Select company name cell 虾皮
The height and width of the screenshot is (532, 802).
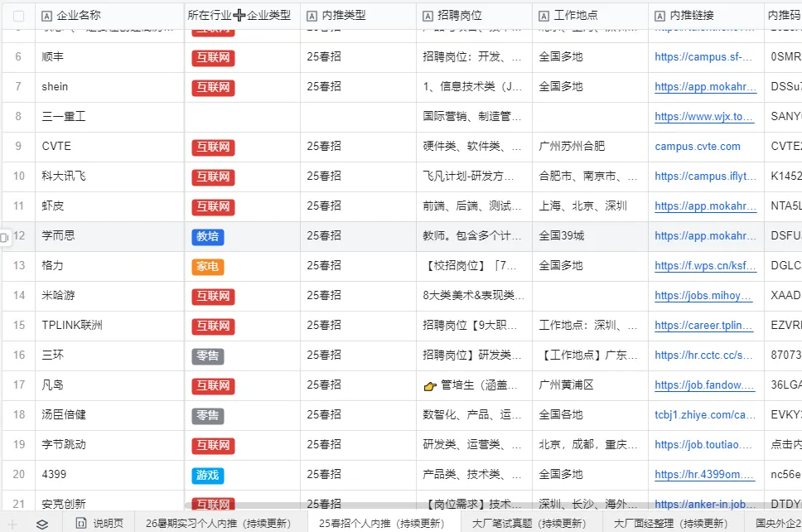[x=109, y=206]
